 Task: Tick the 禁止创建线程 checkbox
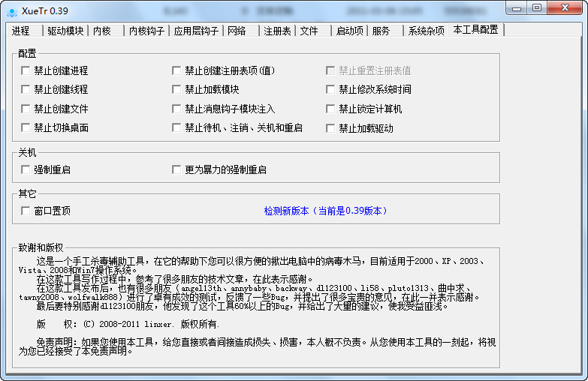coord(26,89)
